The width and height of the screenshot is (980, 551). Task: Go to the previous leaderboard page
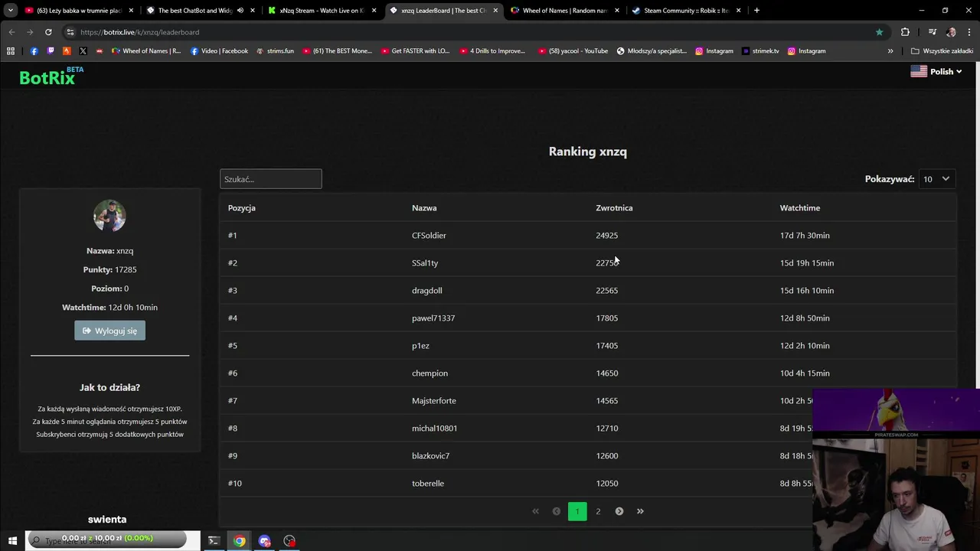point(557,511)
